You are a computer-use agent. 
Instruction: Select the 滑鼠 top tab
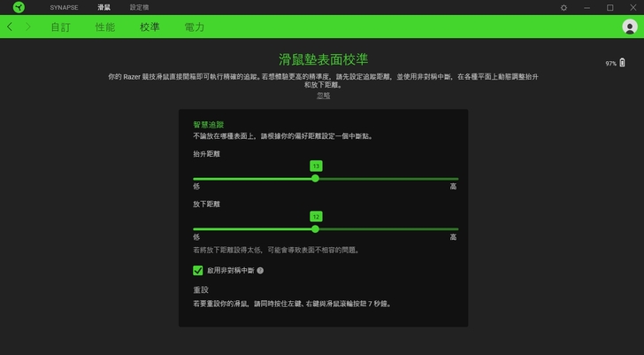tap(103, 7)
